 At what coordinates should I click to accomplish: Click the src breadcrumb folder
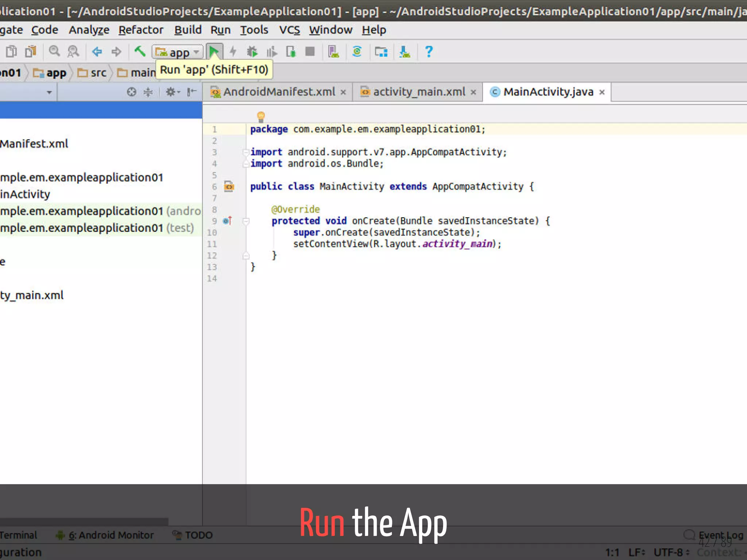[92, 73]
